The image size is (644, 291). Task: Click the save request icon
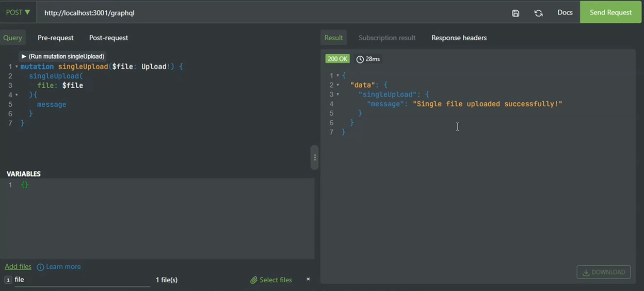(x=516, y=13)
